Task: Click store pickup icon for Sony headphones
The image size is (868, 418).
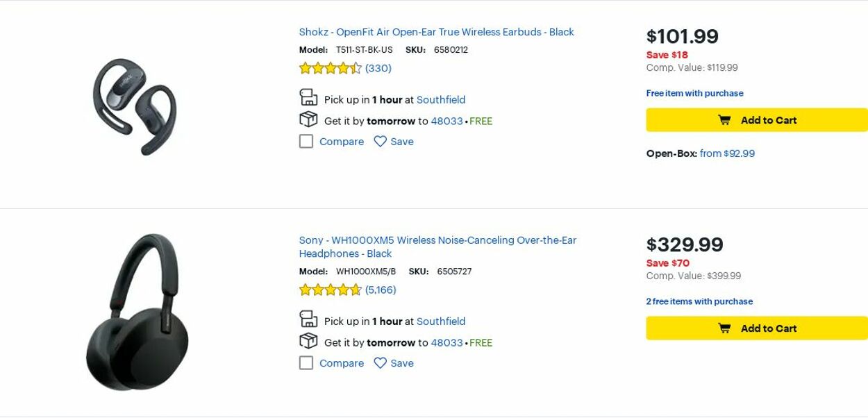Action: pyautogui.click(x=308, y=319)
